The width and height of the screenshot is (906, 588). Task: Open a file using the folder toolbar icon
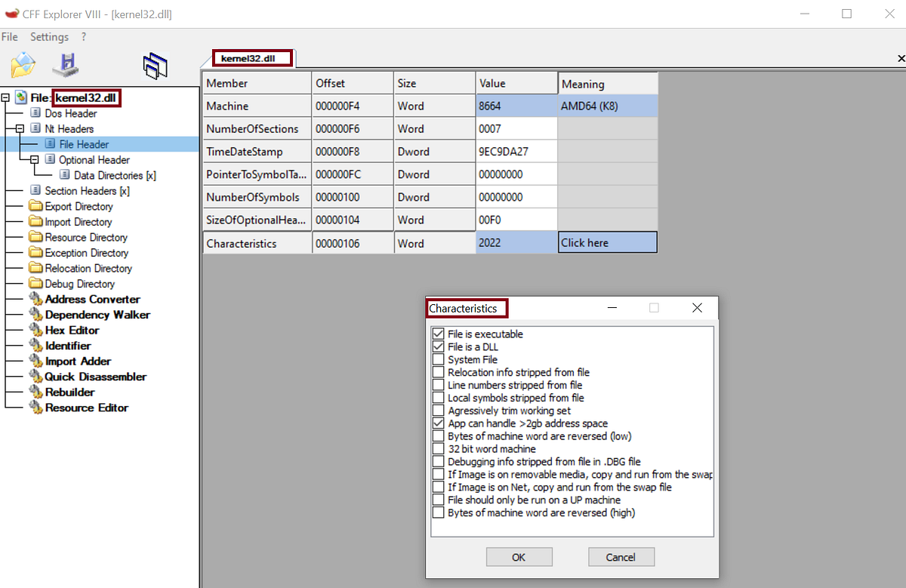coord(23,66)
